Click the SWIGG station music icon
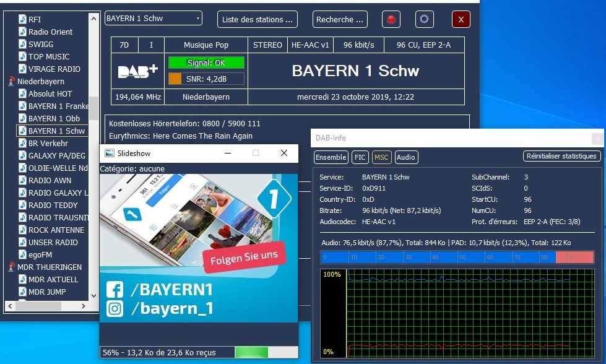The height and width of the screenshot is (364, 606). [x=22, y=44]
